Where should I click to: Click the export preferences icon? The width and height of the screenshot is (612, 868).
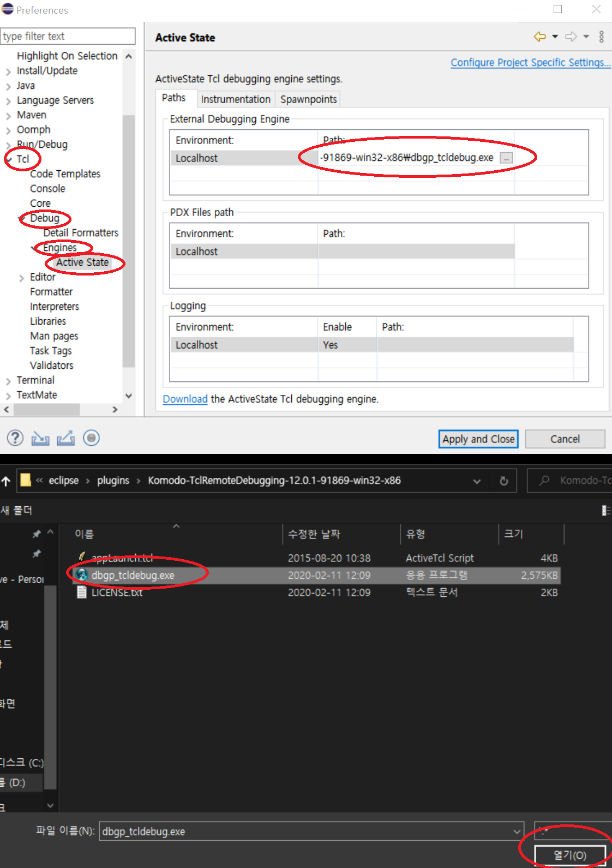(65, 438)
